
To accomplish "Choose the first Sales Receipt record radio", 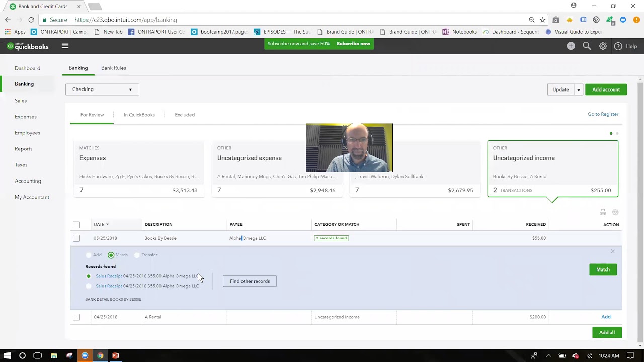I will tap(89, 276).
